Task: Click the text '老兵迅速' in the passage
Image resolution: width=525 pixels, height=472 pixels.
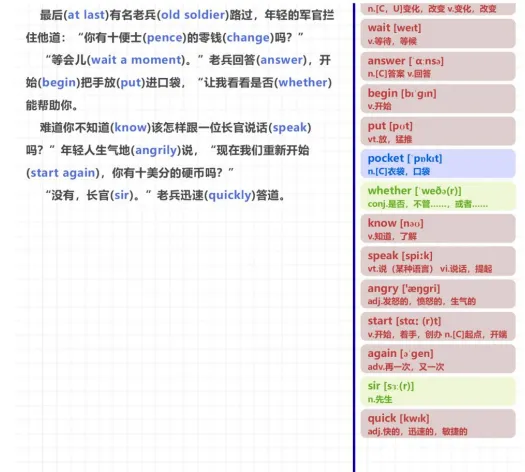Action: tap(180, 195)
